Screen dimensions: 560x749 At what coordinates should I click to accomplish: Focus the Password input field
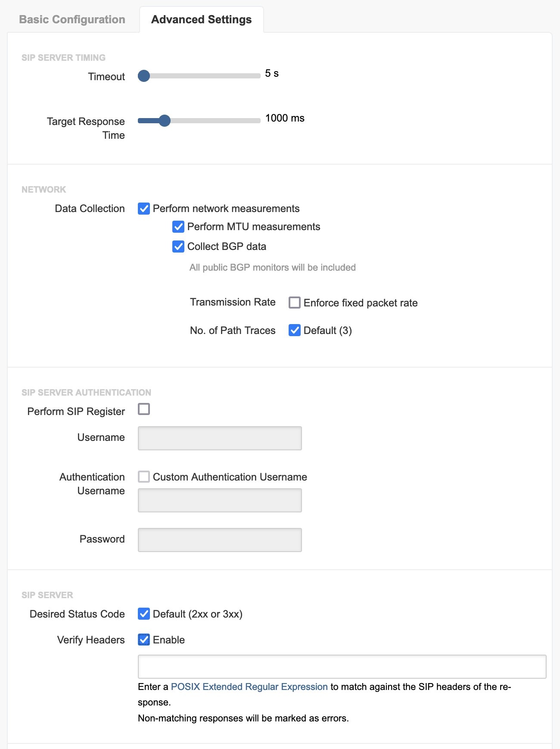[220, 540]
